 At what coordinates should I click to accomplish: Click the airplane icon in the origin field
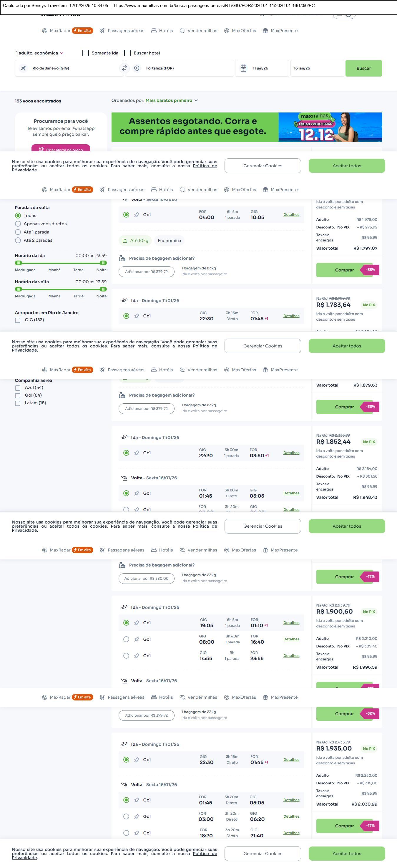click(23, 68)
